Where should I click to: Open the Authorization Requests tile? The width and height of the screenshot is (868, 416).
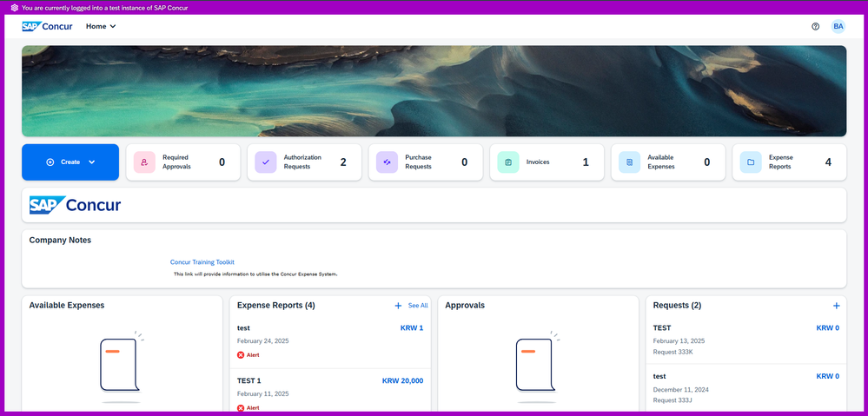pos(304,162)
